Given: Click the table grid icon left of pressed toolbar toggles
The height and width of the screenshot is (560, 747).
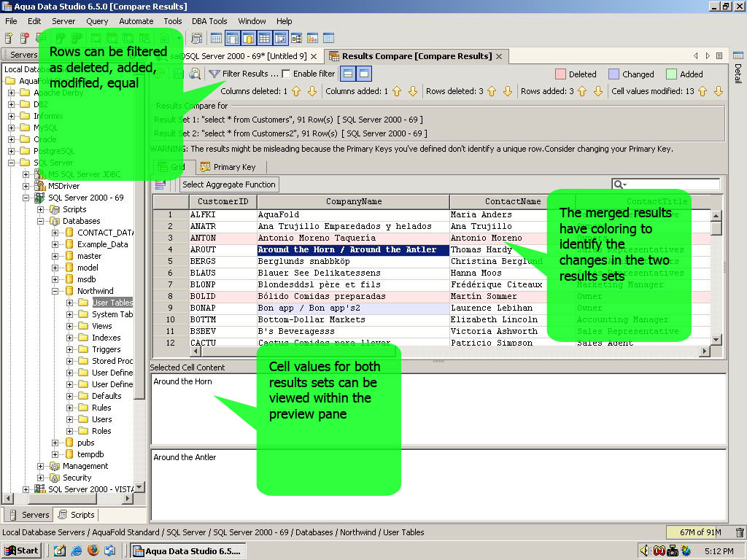Looking at the screenshot, I should (216, 38).
